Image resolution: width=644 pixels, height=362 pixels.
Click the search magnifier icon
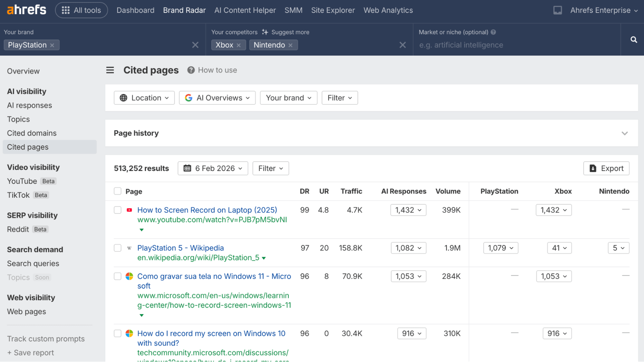point(633,40)
